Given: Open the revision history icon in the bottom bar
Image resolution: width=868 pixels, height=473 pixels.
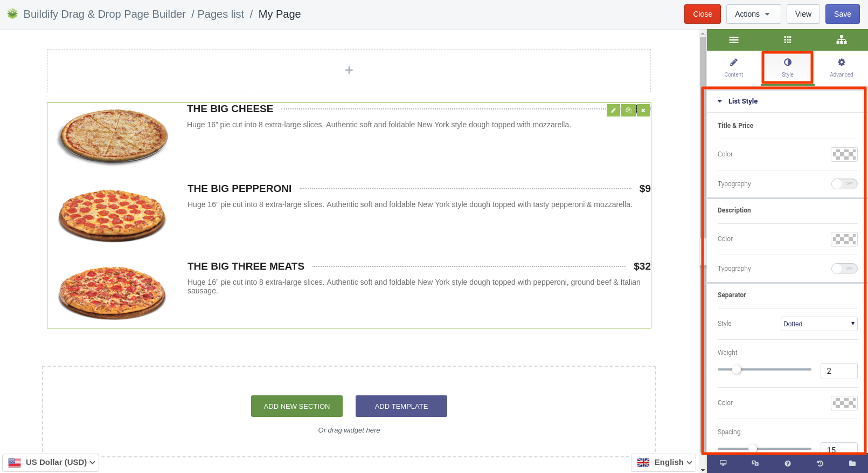Looking at the screenshot, I should coord(820,463).
